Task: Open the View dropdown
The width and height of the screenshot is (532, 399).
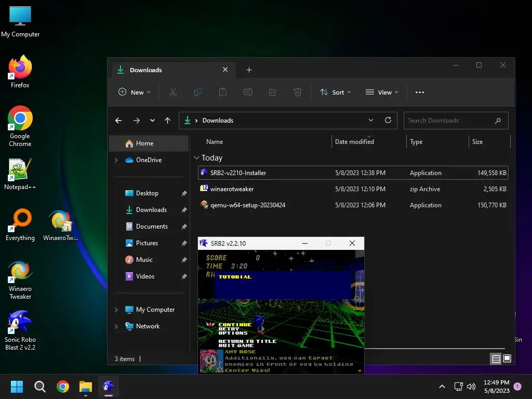Action: [382, 92]
